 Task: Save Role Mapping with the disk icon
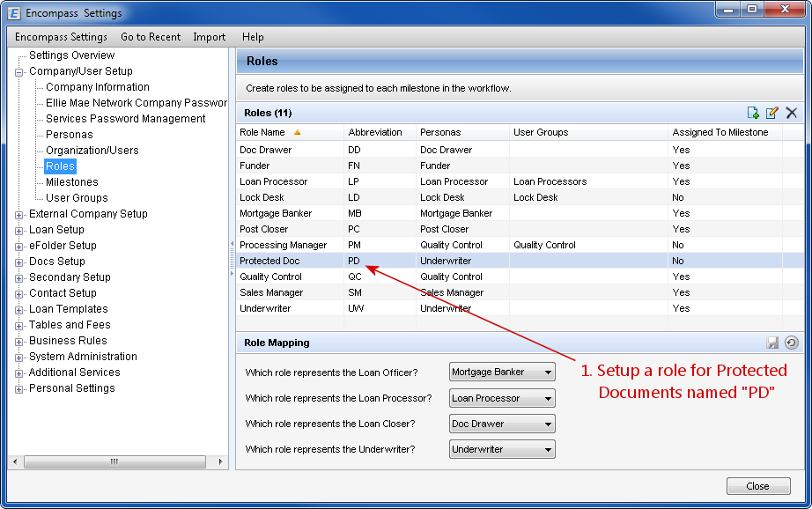pyautogui.click(x=772, y=343)
